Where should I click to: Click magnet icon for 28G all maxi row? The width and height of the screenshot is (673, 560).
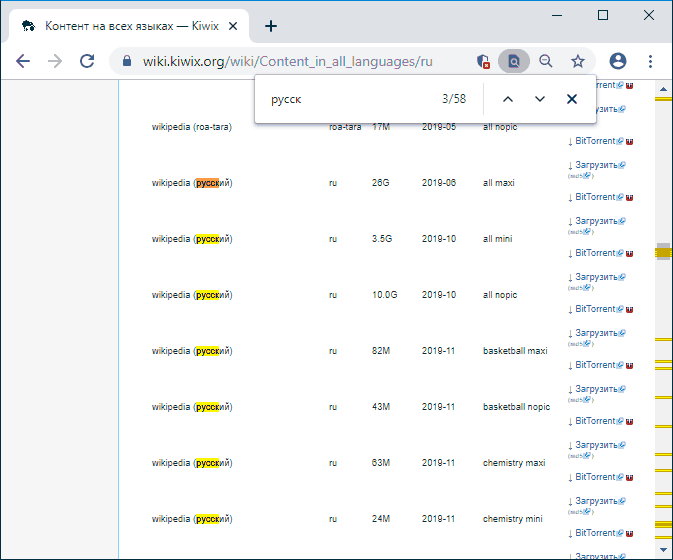pyautogui.click(x=629, y=197)
